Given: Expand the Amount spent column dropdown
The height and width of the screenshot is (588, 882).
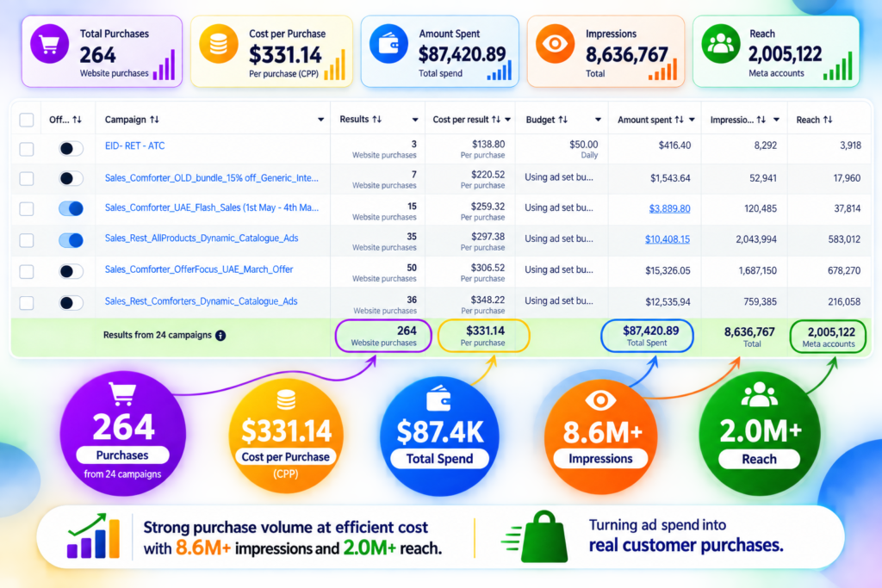Looking at the screenshot, I should (x=692, y=120).
